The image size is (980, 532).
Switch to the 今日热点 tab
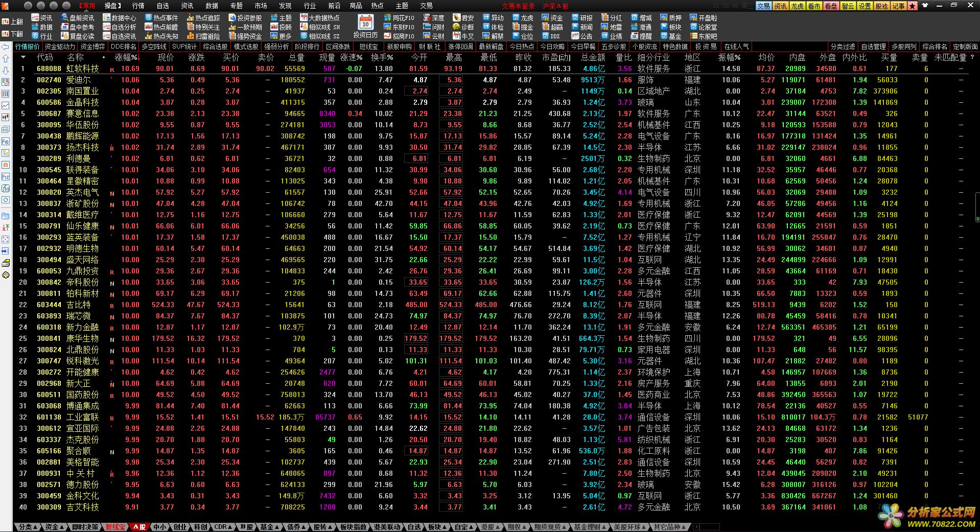522,47
